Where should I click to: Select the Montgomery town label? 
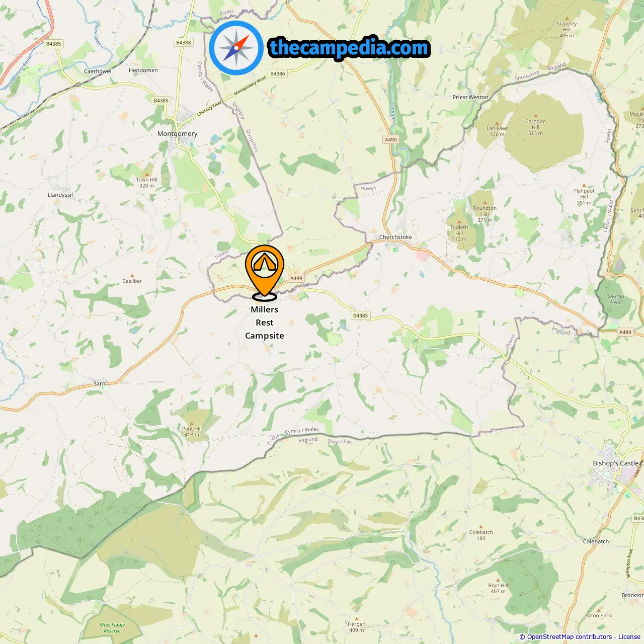(177, 133)
